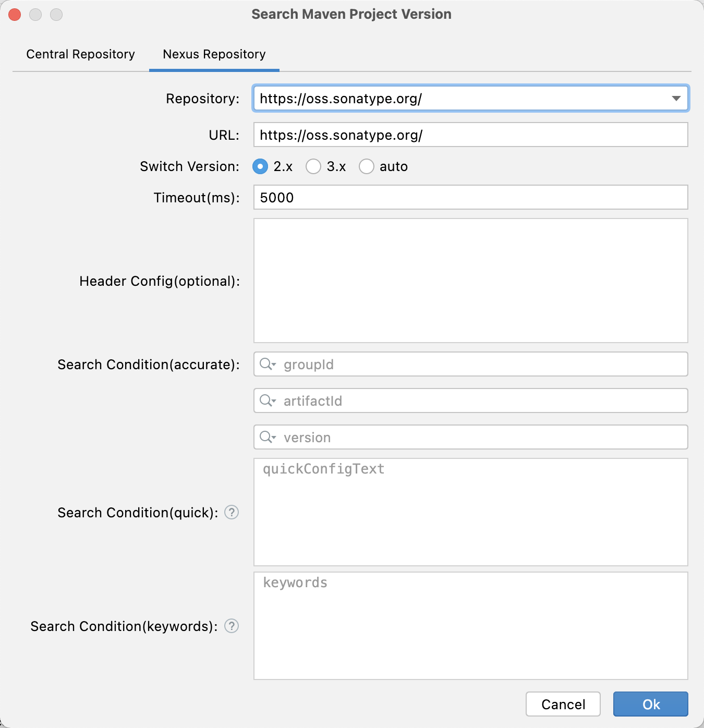This screenshot has height=728, width=704.
Task: Focus the URL input field
Action: (471, 135)
